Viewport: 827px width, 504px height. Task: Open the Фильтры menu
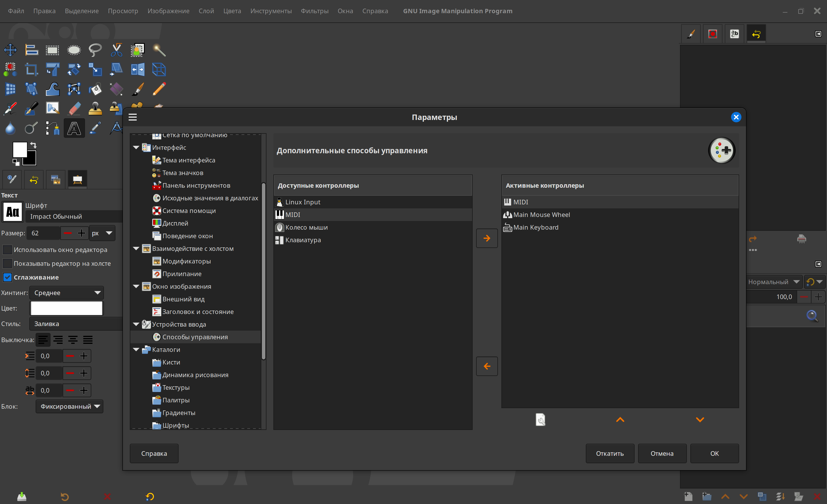point(314,11)
